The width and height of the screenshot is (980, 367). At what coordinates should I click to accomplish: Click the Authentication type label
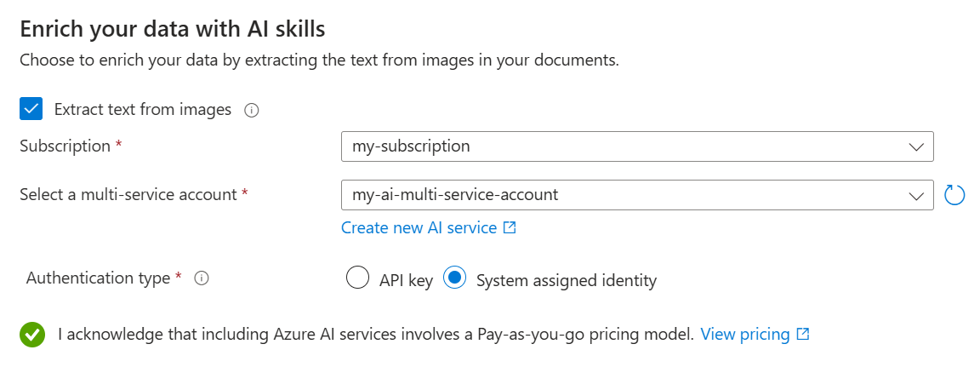pyautogui.click(x=99, y=278)
